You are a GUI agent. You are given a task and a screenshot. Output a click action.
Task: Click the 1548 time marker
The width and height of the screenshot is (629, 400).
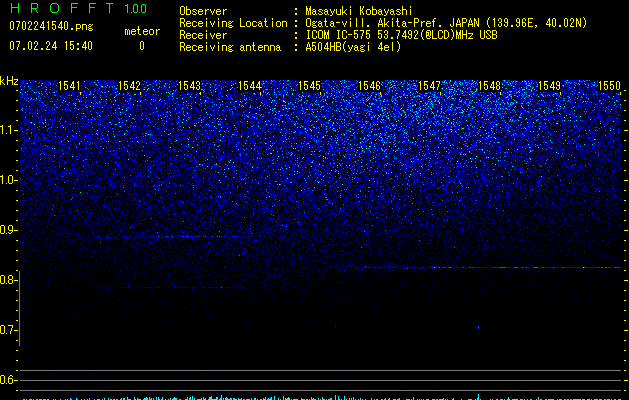489,86
